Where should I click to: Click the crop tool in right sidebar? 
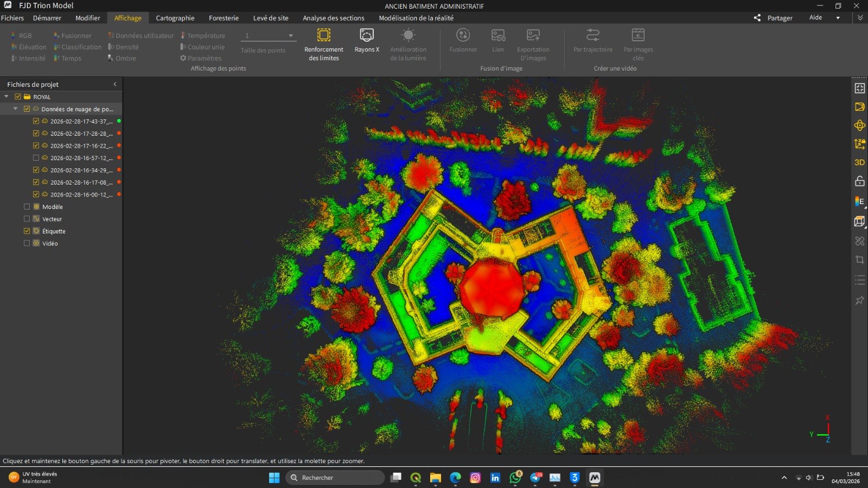(859, 259)
